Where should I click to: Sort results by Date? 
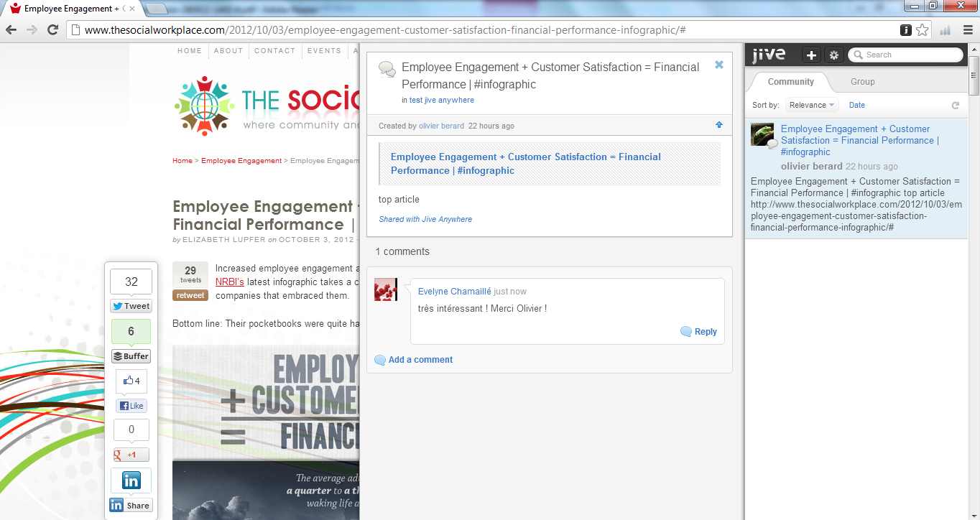pyautogui.click(x=856, y=105)
